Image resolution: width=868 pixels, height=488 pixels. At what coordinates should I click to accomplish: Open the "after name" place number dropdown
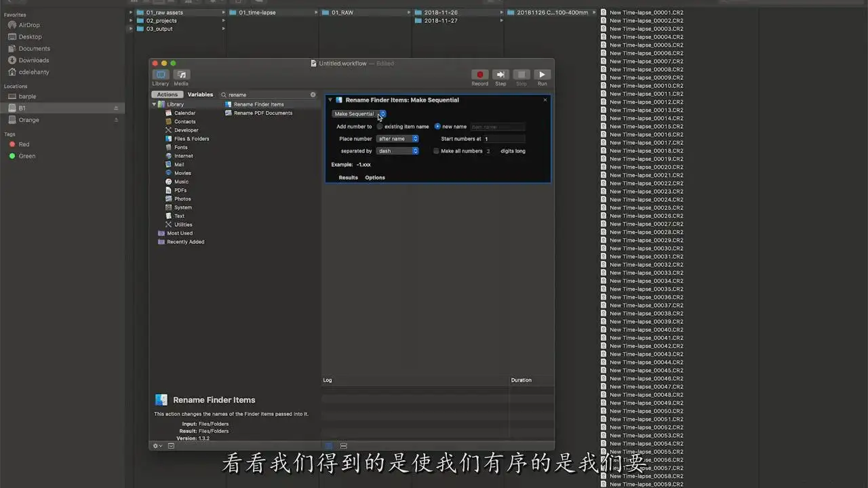point(397,139)
